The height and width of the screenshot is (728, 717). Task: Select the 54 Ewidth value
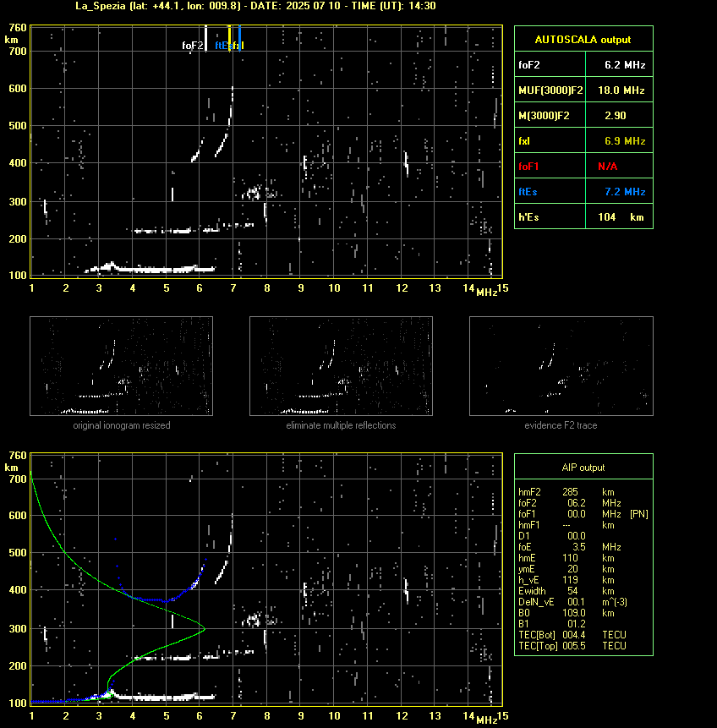click(572, 592)
